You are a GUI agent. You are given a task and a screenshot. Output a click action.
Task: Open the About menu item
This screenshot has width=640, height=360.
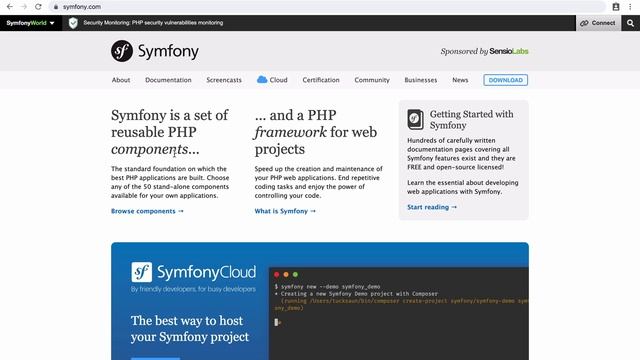pyautogui.click(x=121, y=80)
